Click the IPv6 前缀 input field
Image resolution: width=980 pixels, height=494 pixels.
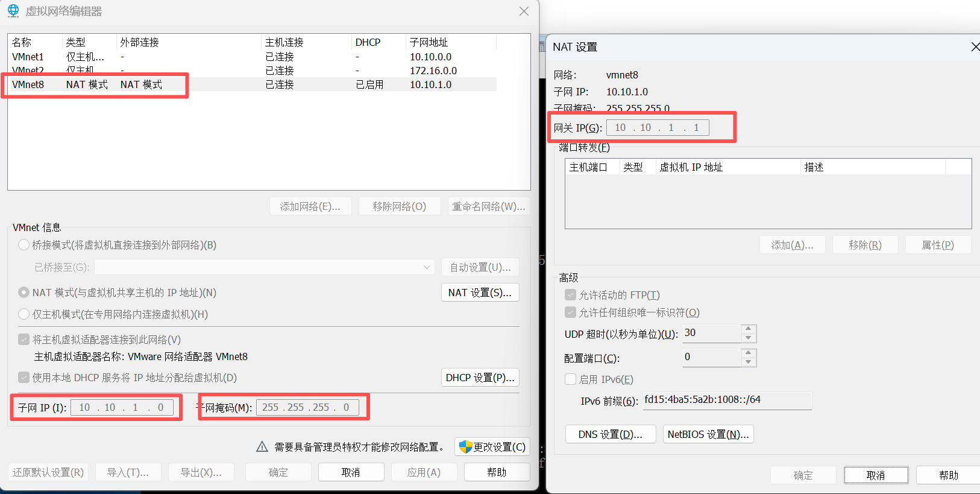pyautogui.click(x=727, y=400)
